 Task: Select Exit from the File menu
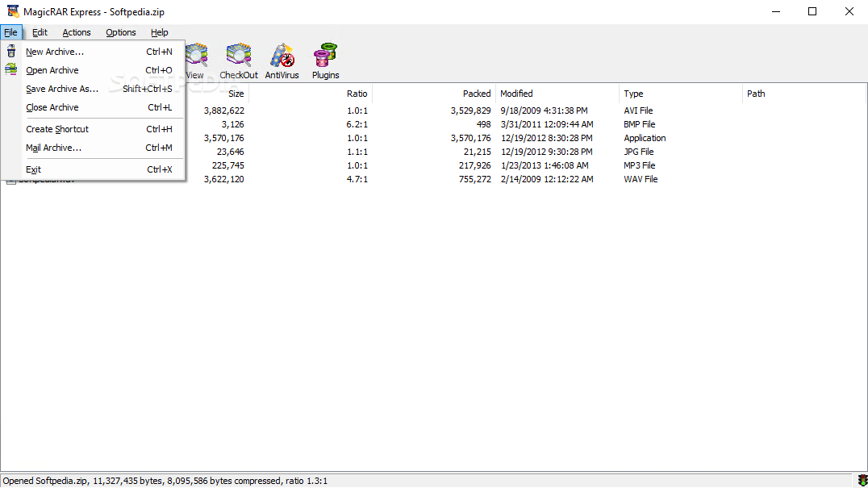point(93,169)
